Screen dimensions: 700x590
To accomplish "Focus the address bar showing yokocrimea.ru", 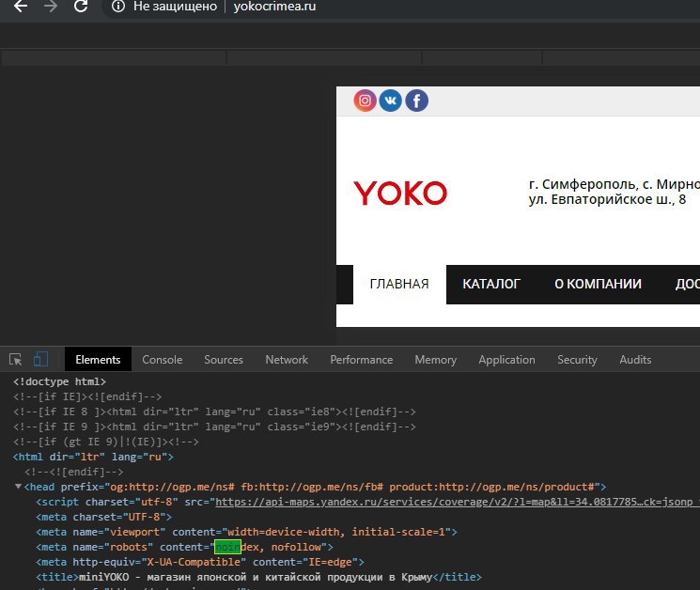I will (274, 7).
